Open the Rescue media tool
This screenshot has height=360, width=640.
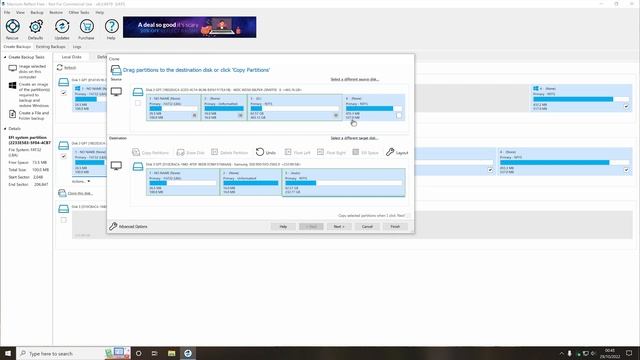(12, 27)
